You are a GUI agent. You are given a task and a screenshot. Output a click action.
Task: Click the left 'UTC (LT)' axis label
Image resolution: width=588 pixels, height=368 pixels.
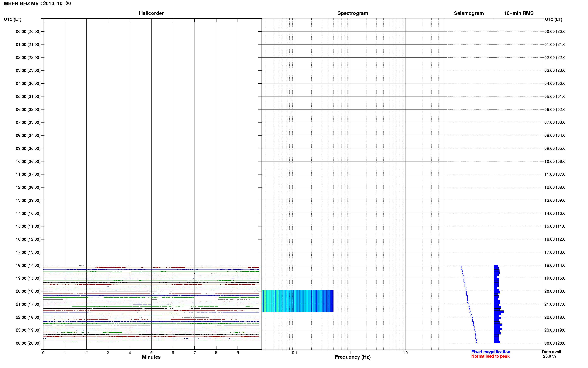(13, 19)
